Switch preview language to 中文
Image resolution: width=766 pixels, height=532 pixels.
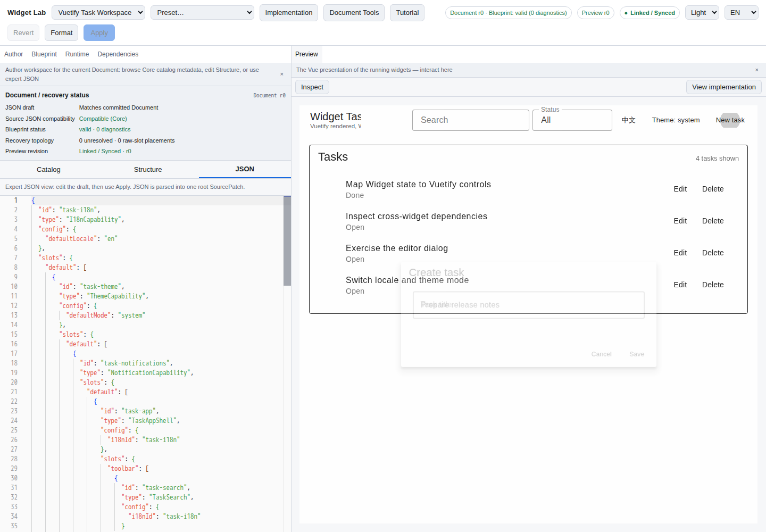coord(629,120)
